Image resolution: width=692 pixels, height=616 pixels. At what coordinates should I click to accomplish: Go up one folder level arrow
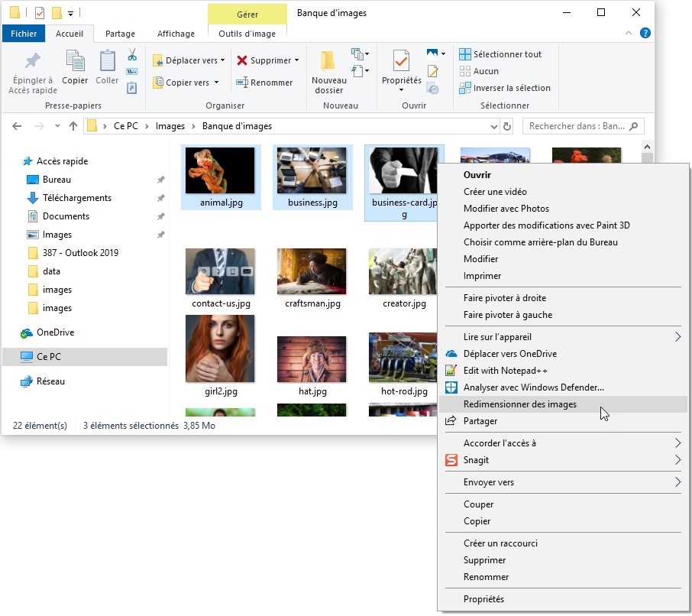pyautogui.click(x=73, y=126)
